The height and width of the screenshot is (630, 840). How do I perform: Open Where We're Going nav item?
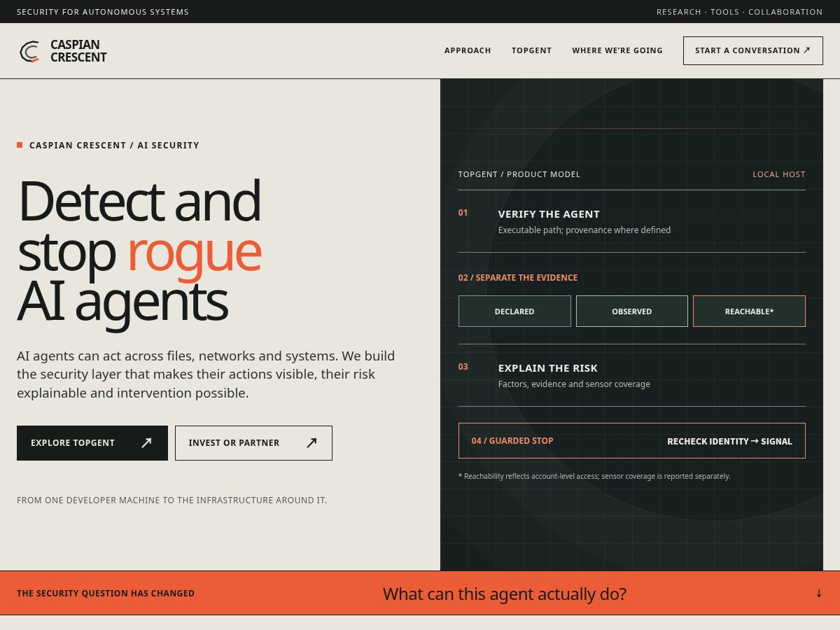click(x=617, y=50)
